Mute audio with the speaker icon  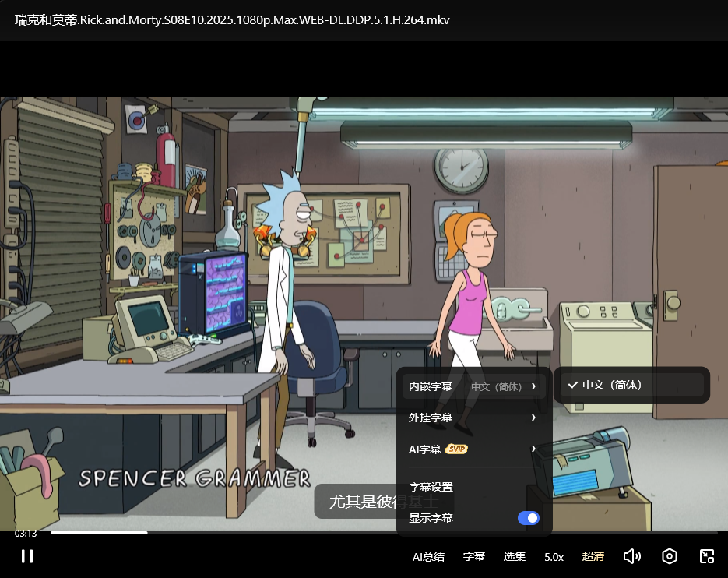coord(632,556)
